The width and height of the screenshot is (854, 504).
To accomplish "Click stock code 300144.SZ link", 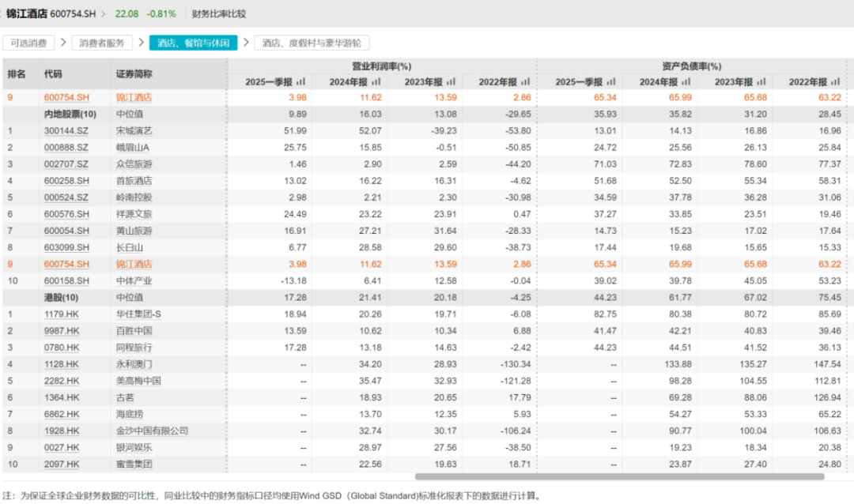I will click(x=65, y=130).
